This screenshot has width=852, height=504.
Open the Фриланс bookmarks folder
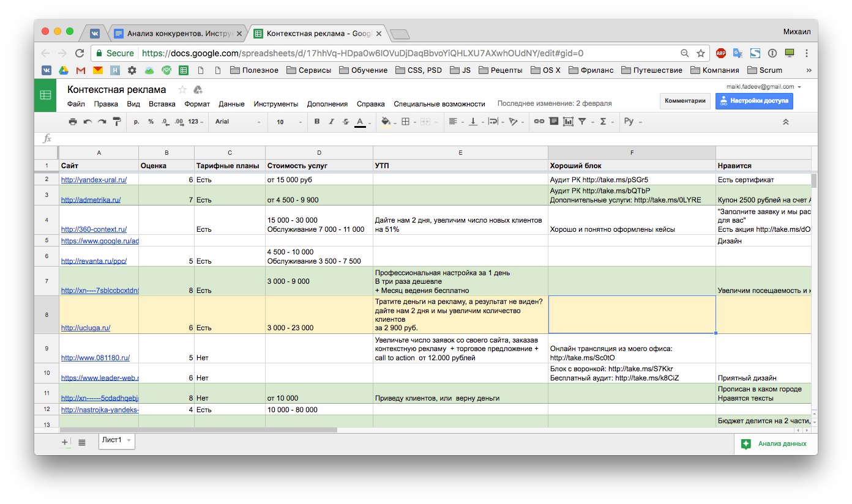pos(591,70)
